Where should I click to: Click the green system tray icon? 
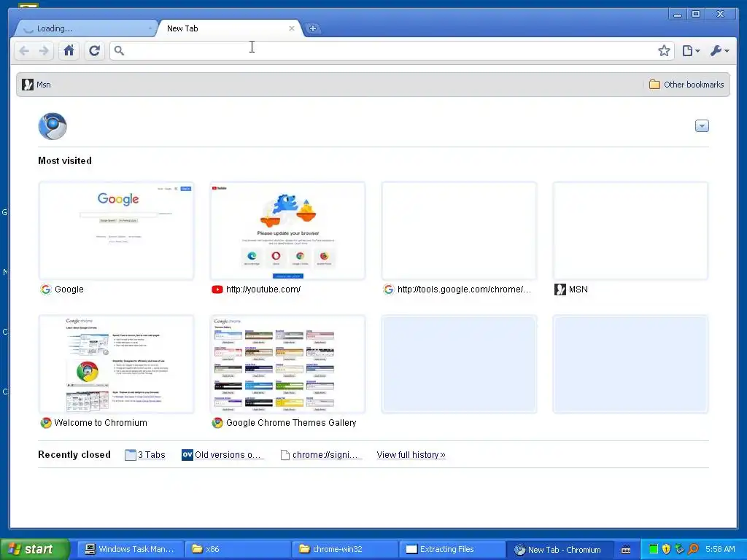click(654, 549)
